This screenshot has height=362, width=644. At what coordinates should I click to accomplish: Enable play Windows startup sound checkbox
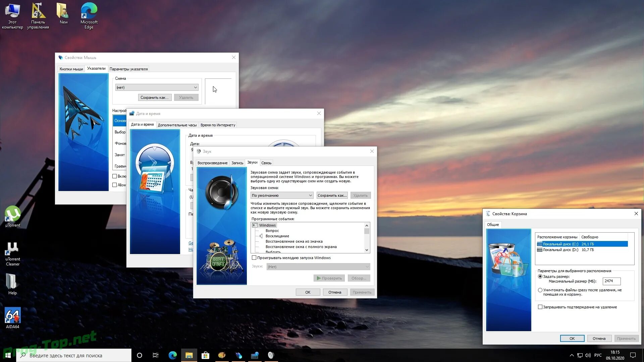254,258
